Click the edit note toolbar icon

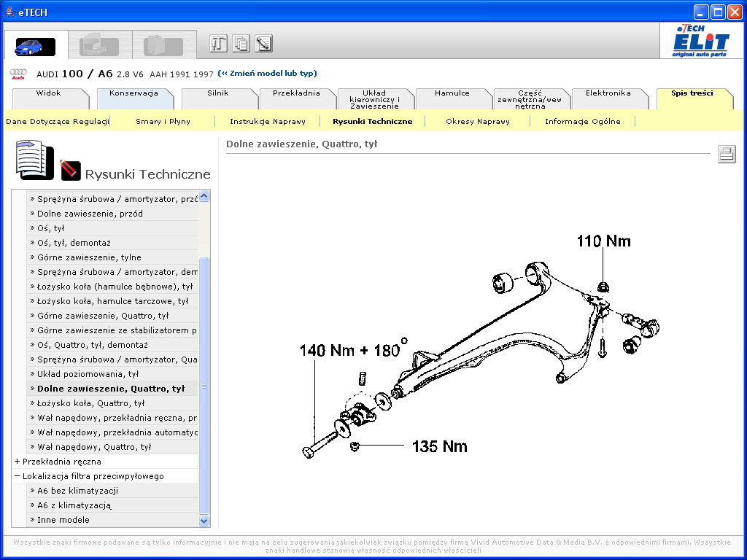click(x=264, y=43)
